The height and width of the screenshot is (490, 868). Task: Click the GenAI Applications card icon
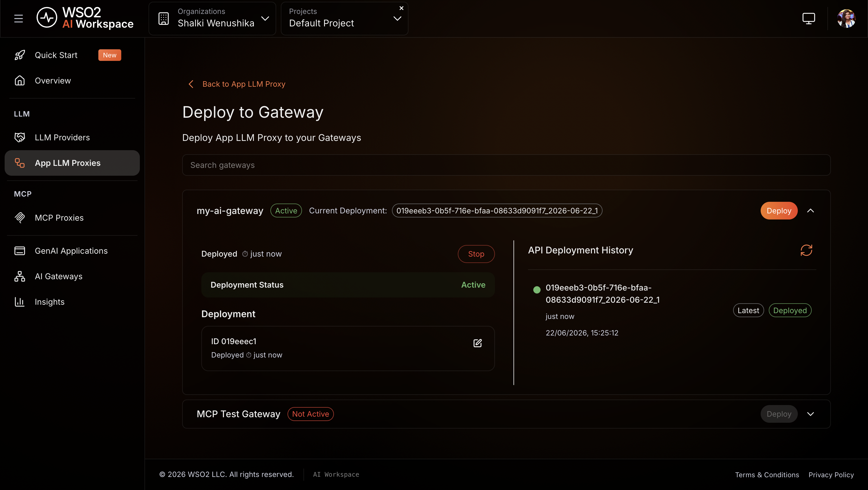click(x=20, y=251)
